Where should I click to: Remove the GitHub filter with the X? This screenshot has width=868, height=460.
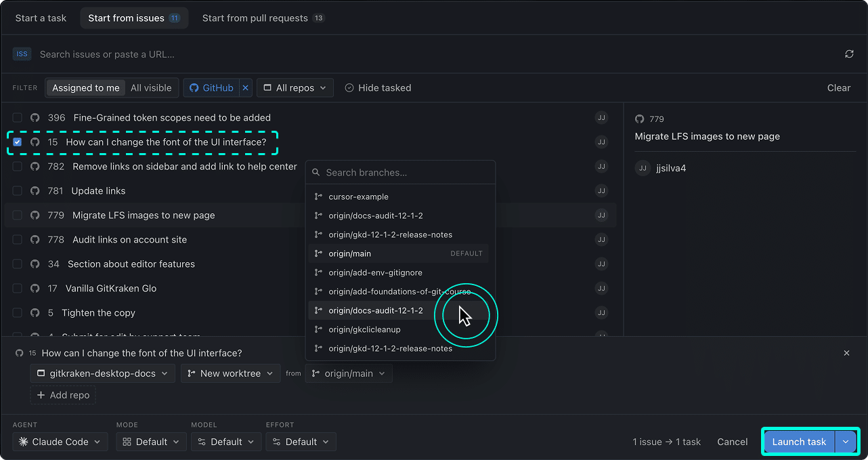[x=245, y=88]
